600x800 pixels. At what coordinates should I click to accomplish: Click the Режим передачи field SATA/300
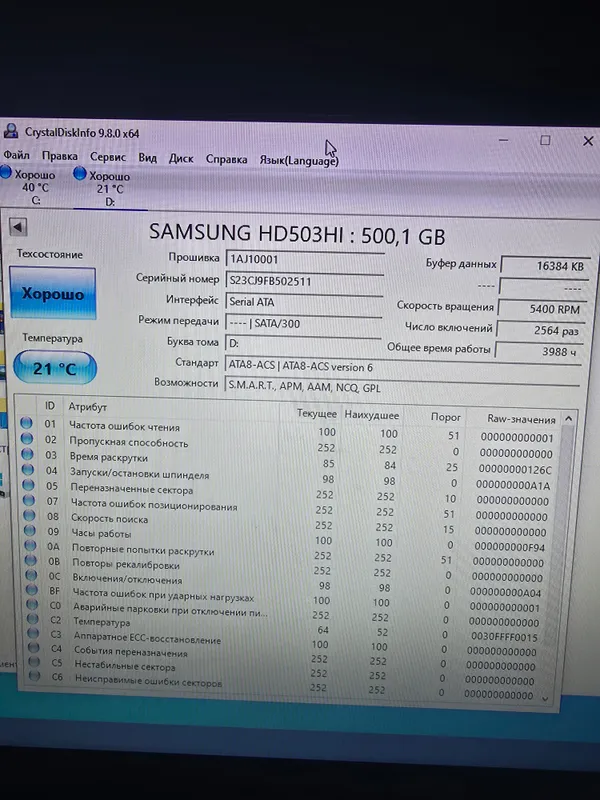[x=304, y=323]
